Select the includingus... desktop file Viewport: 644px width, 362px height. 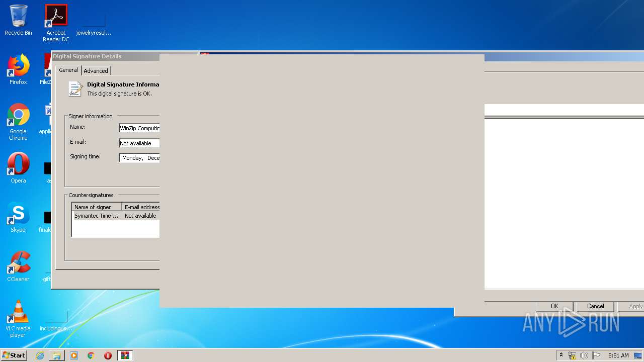(x=56, y=321)
